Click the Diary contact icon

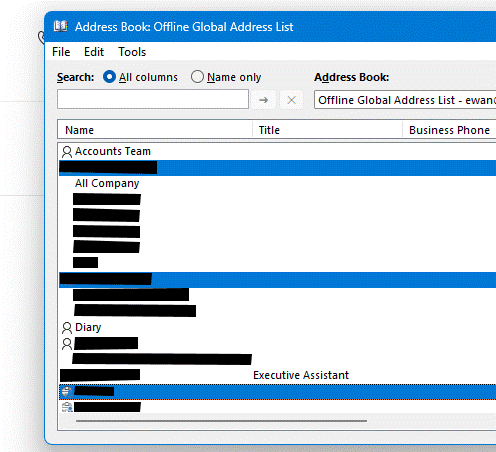pos(67,328)
